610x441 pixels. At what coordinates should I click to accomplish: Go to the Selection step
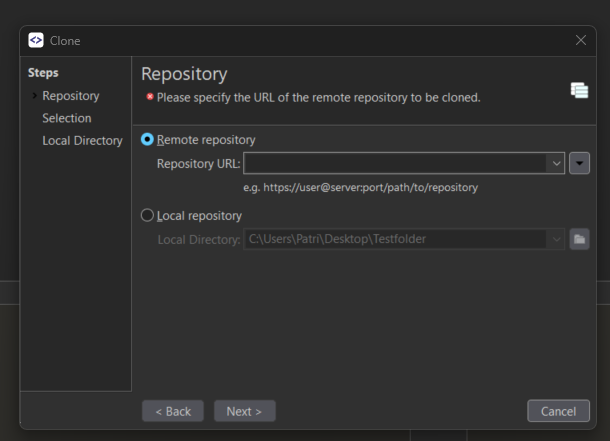click(x=66, y=118)
